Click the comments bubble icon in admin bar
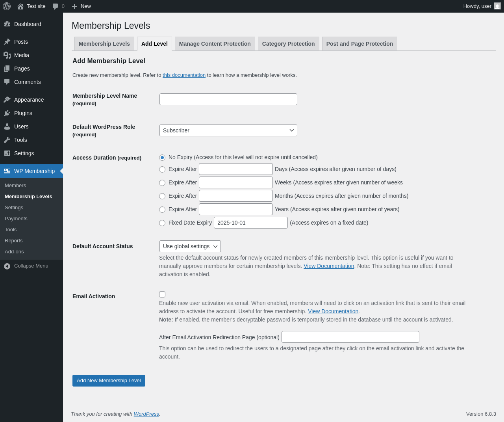This screenshot has height=422, width=504. point(56,6)
